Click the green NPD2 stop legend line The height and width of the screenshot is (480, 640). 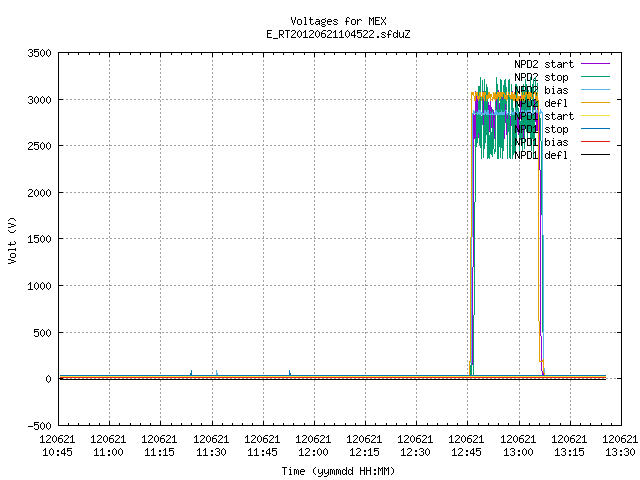point(595,77)
